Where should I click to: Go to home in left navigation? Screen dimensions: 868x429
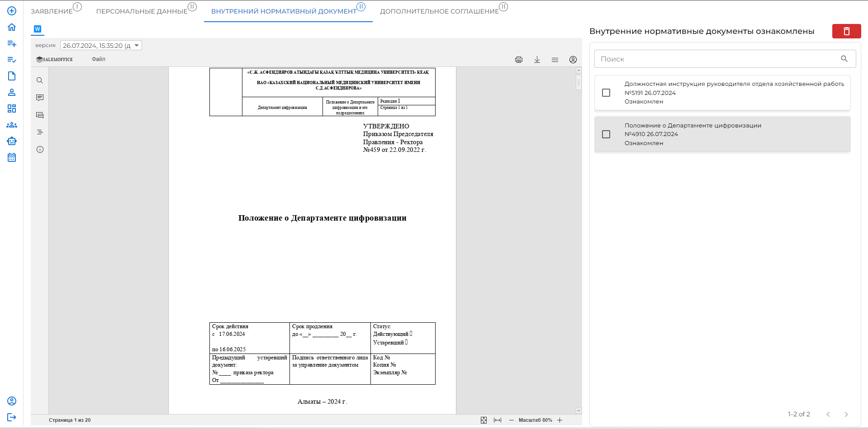point(12,27)
